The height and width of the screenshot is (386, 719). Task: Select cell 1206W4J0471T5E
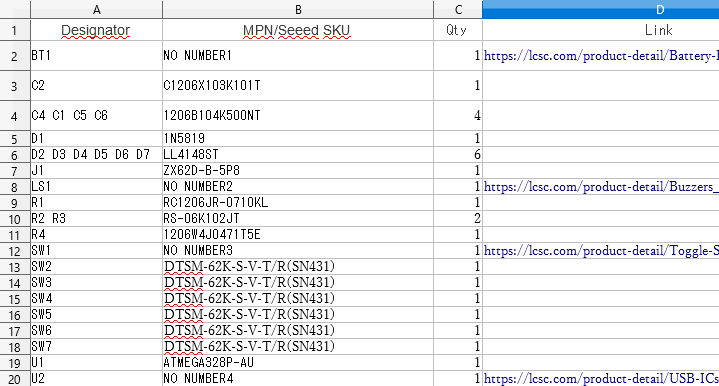pyautogui.click(x=298, y=235)
